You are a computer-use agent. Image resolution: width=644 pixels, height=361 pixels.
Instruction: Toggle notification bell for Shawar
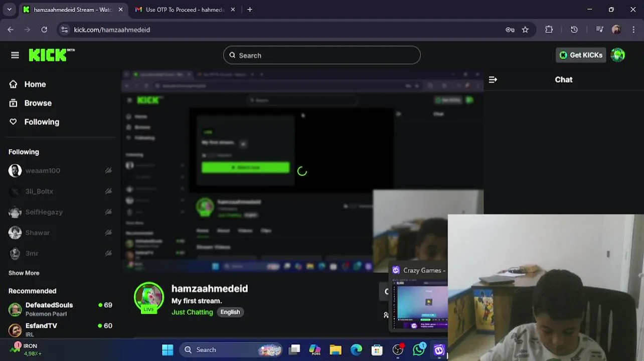tap(108, 233)
